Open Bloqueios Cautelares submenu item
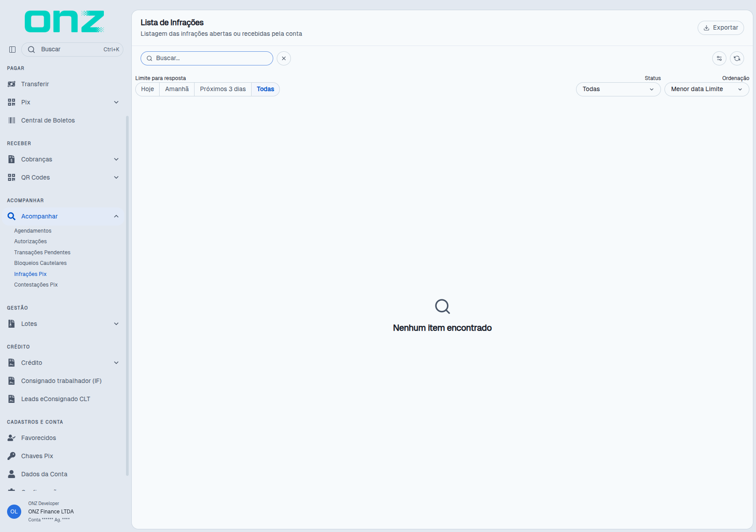The height and width of the screenshot is (532, 756). coord(40,263)
